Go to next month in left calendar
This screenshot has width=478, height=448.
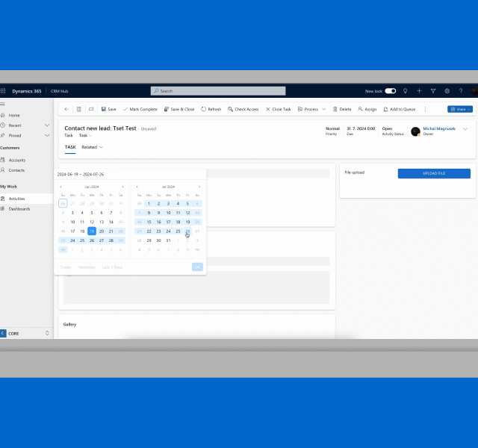point(122,187)
